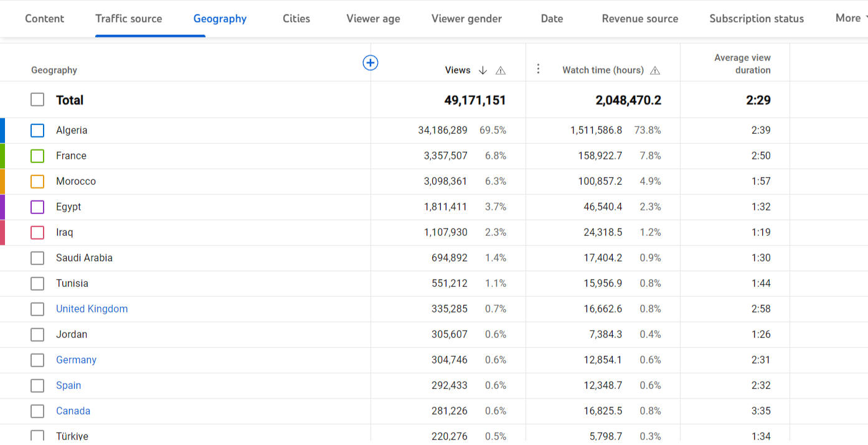The width and height of the screenshot is (868, 445).
Task: Open three-dot menu beside Watch time
Action: tap(539, 69)
